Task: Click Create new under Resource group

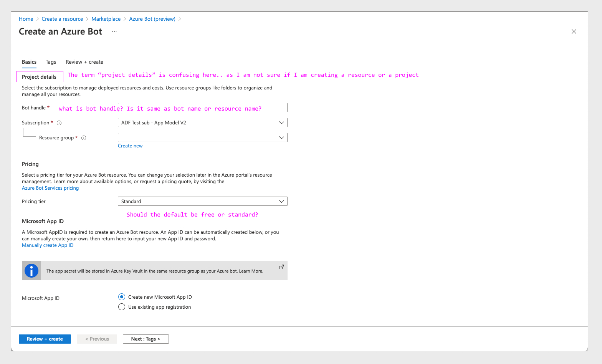Action: (130, 146)
